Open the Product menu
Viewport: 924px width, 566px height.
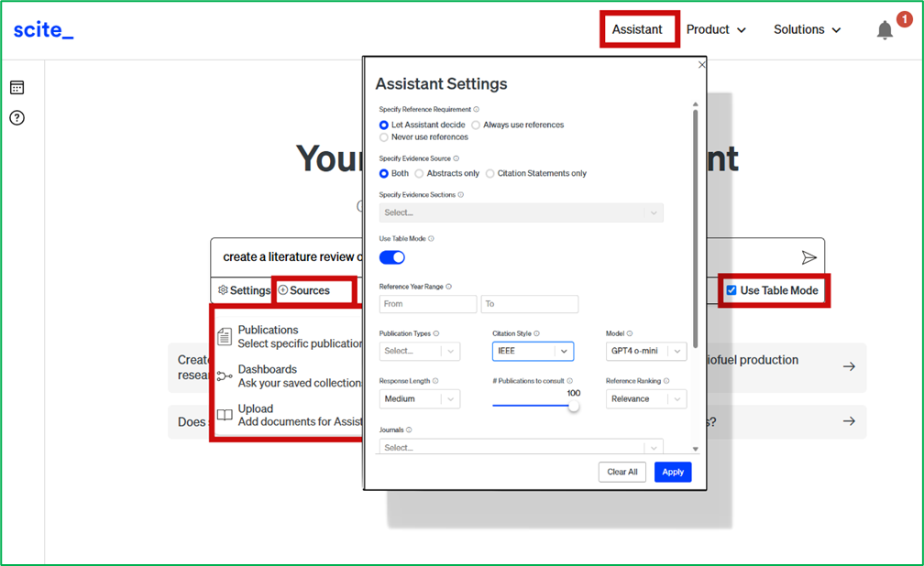pyautogui.click(x=716, y=29)
